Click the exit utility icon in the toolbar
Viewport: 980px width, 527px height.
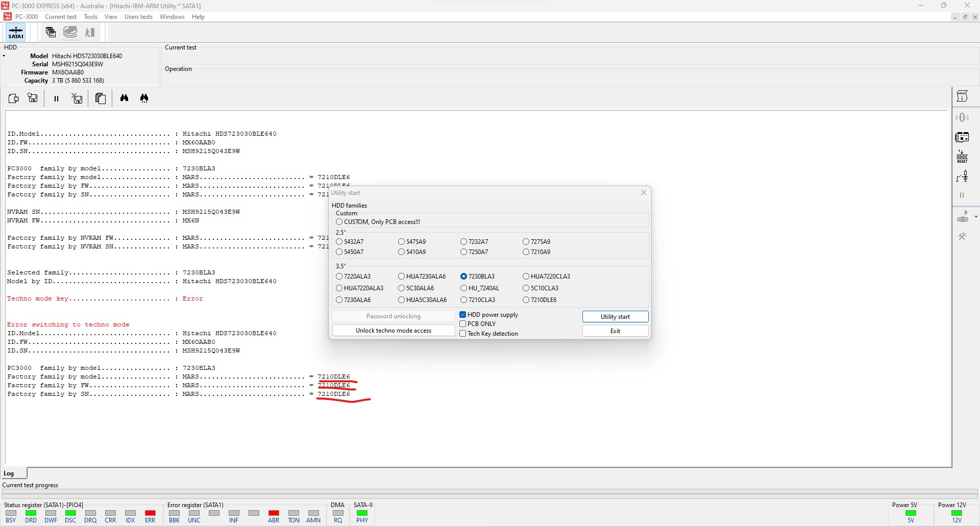click(90, 32)
